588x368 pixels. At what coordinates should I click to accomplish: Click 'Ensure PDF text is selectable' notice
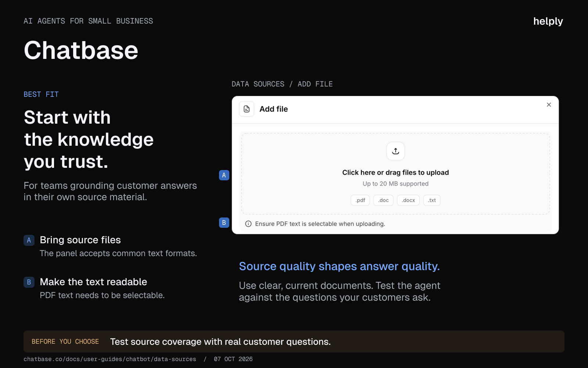click(x=320, y=224)
